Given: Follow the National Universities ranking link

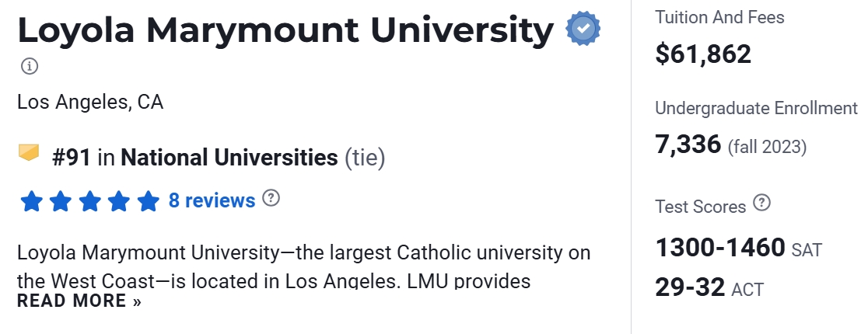Looking at the screenshot, I should (x=229, y=158).
